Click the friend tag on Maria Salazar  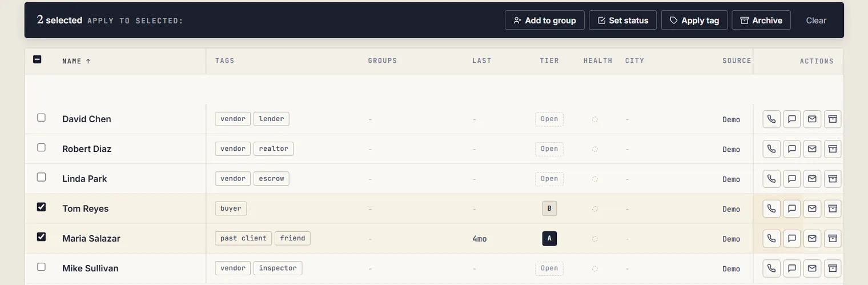coord(292,238)
